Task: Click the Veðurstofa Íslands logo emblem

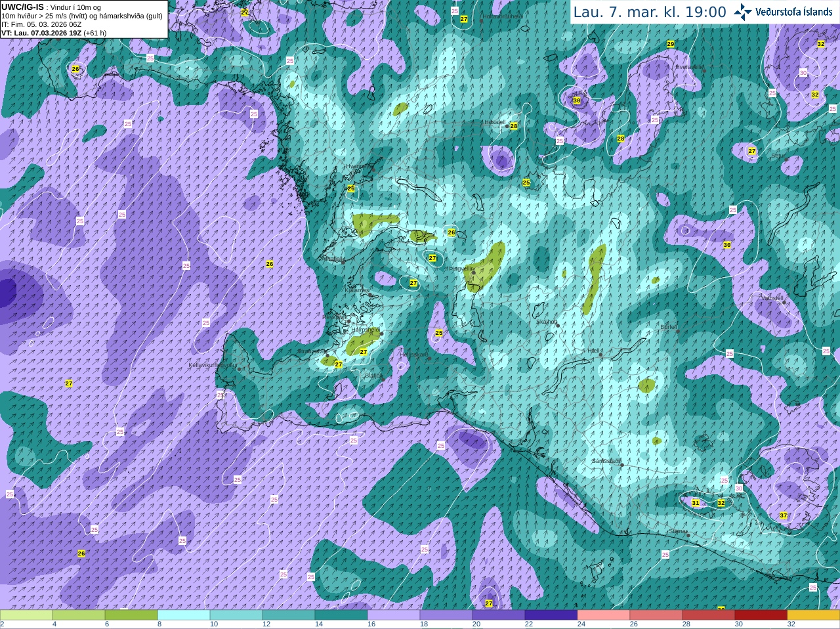Action: [743, 12]
